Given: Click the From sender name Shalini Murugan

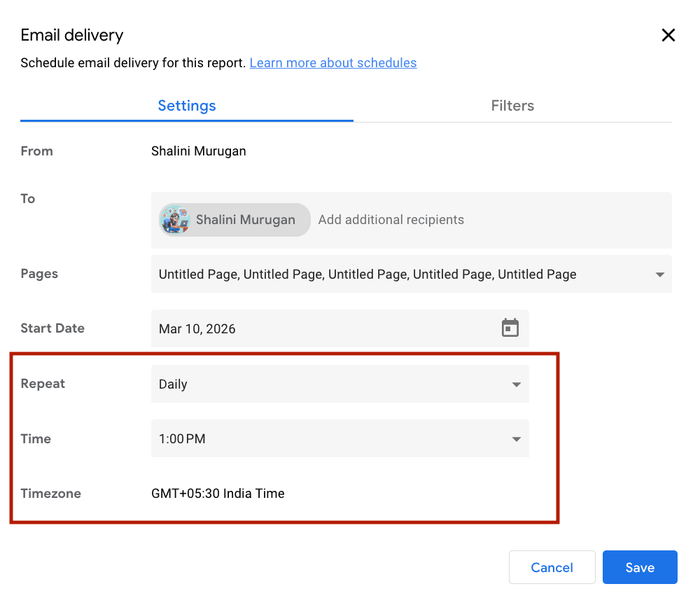Looking at the screenshot, I should click(199, 151).
